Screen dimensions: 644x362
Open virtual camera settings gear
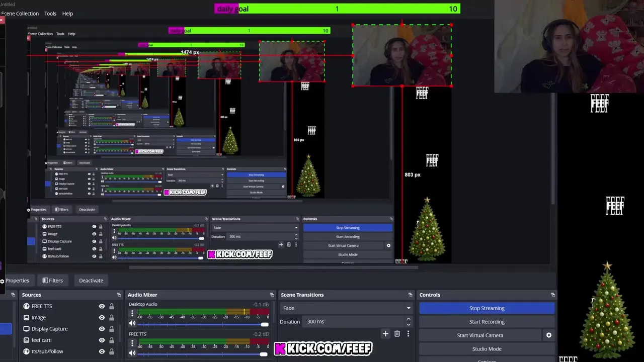pyautogui.click(x=549, y=335)
